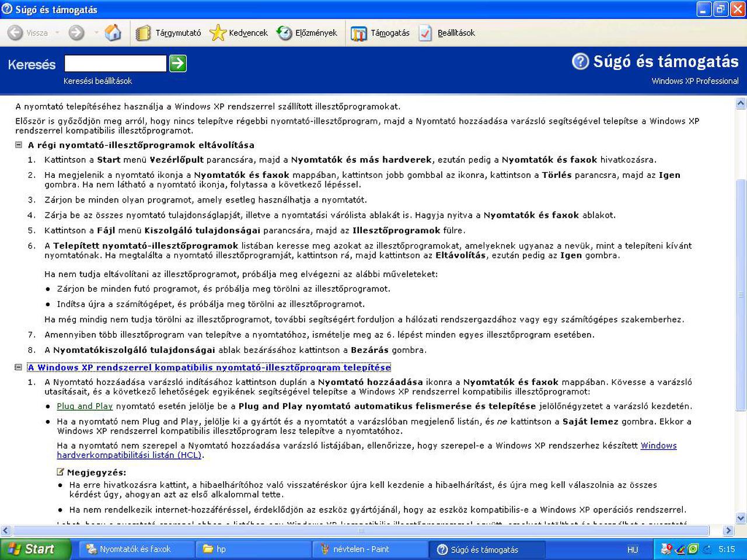Click the 'A Windows XP rendszerrel kompatibilis nyomtató-illesztőprogram telepítése' heading link
This screenshot has width=747, height=560.
209,367
